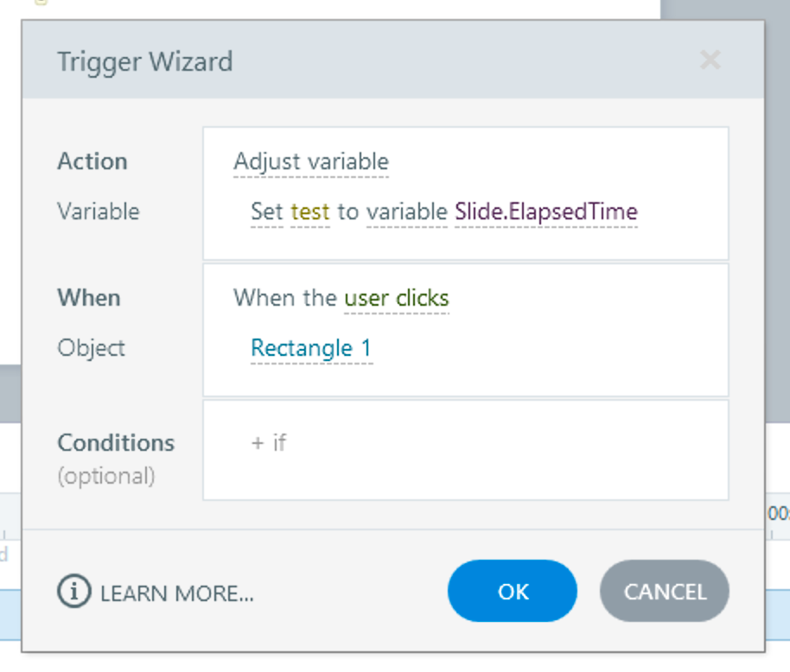The height and width of the screenshot is (672, 790).
Task: Close the Trigger Wizard with the X
Action: pos(710,60)
